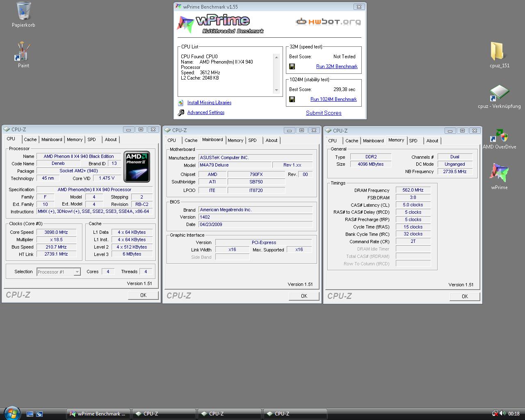This screenshot has width=525, height=420.
Task: Launch AMD OverDrive desktop icon
Action: pos(499,136)
